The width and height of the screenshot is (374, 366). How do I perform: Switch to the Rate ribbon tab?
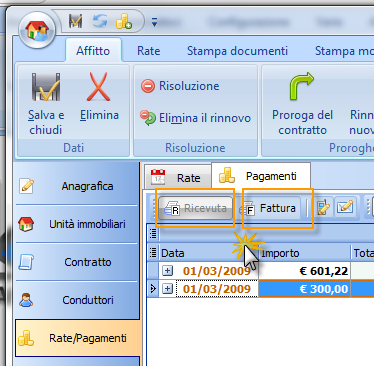pyautogui.click(x=149, y=51)
